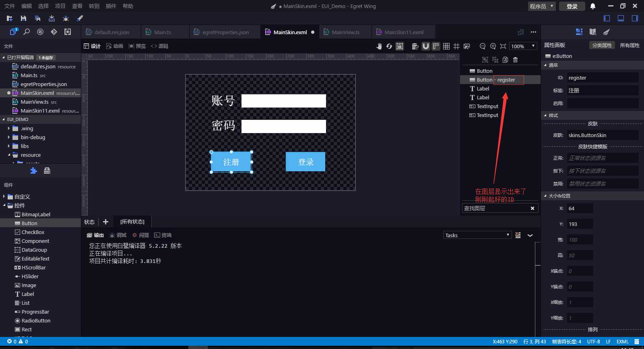Open the Tasks dropdown
This screenshot has width=644, height=349.
[477, 235]
